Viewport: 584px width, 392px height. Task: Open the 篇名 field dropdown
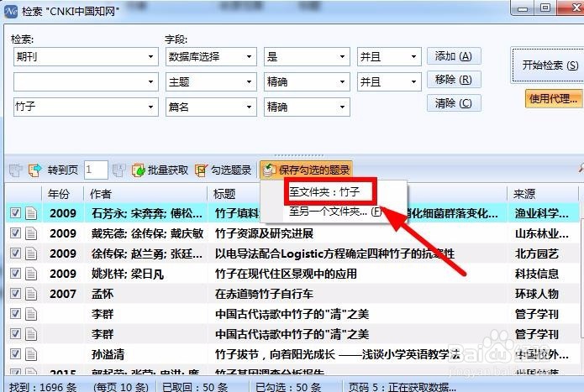(x=249, y=107)
